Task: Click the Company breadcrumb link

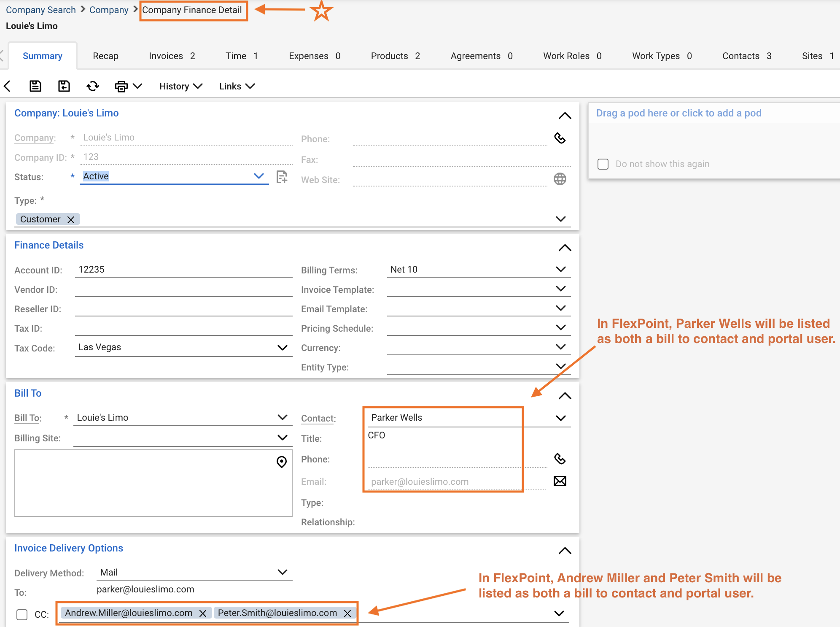Action: tap(109, 10)
